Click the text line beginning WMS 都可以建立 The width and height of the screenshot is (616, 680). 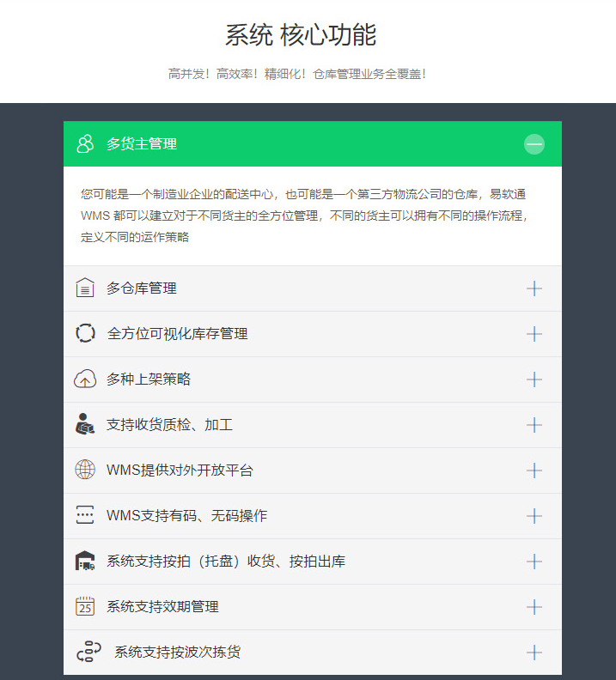click(304, 216)
